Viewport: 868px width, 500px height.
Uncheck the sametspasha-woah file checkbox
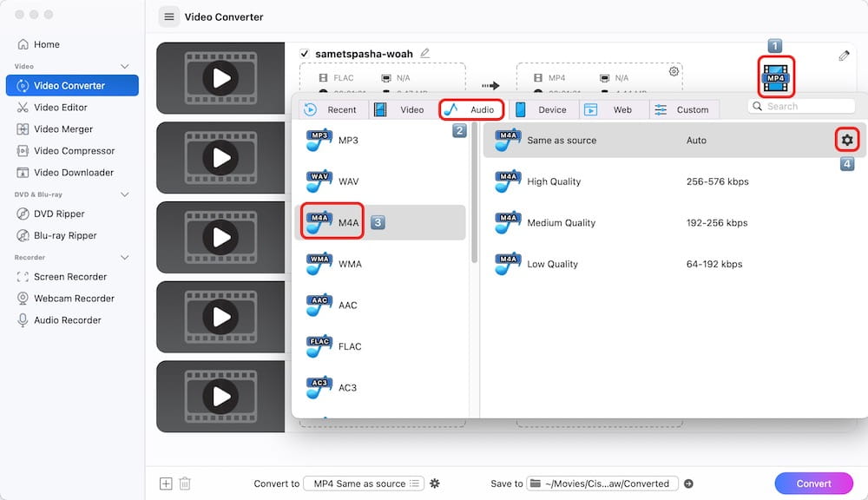305,54
